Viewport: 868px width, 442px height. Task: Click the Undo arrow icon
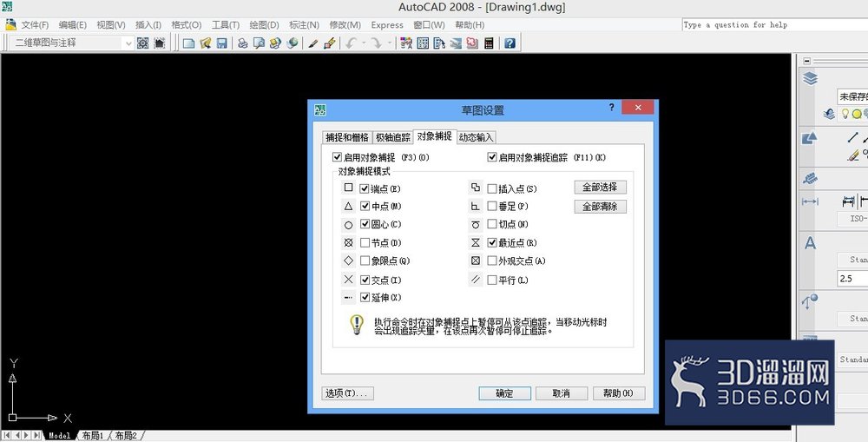pyautogui.click(x=351, y=43)
